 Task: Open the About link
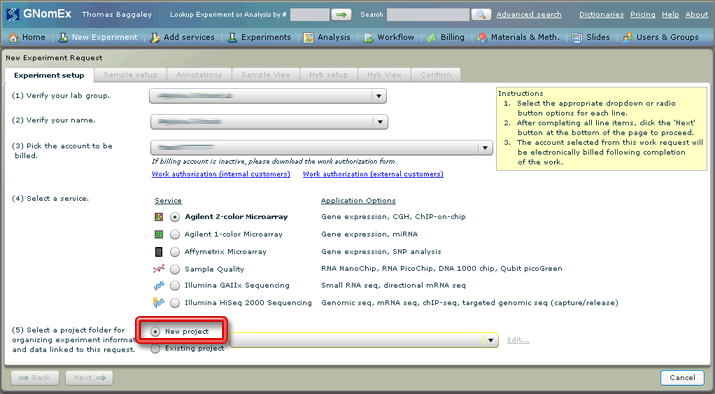tap(697, 15)
